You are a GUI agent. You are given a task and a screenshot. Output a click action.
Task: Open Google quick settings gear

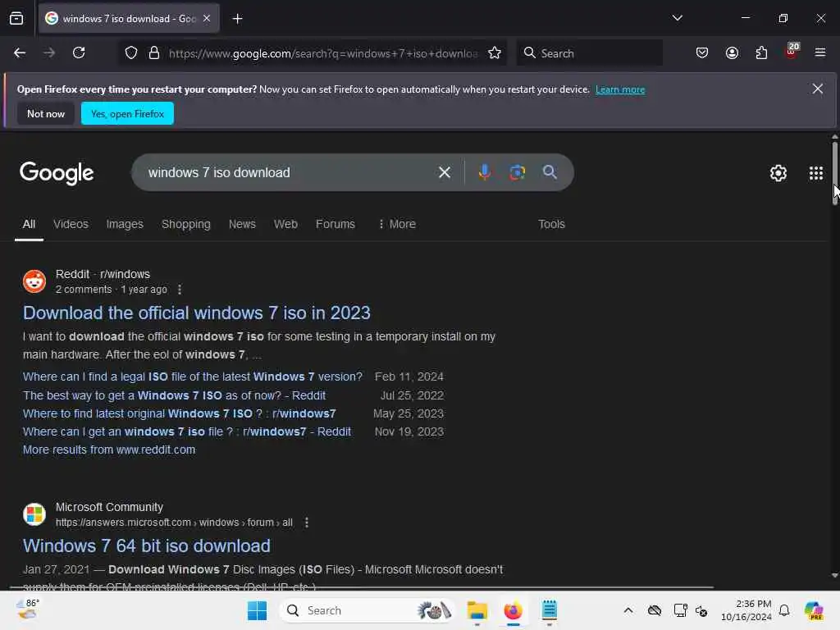click(778, 173)
